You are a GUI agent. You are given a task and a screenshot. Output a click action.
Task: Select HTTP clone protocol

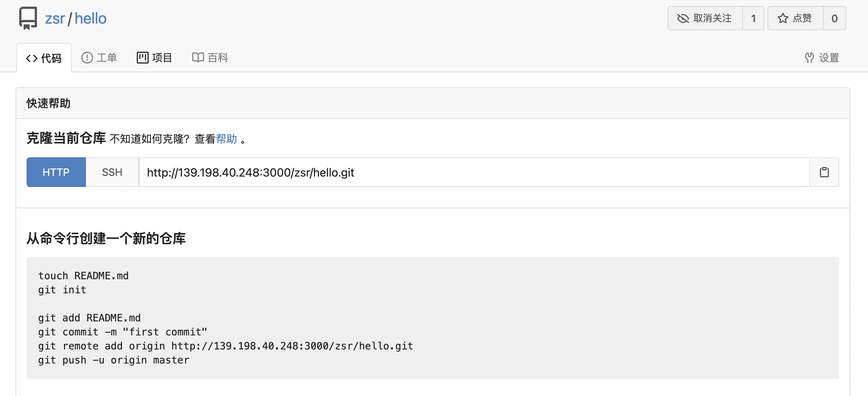(x=56, y=172)
